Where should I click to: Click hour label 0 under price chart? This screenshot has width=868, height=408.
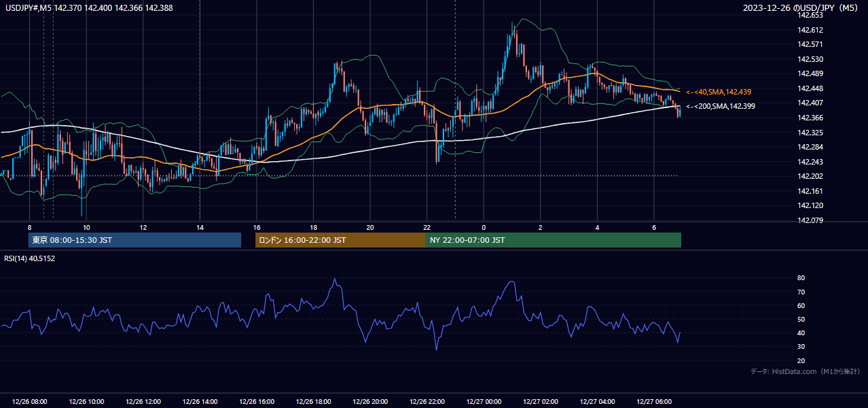484,227
